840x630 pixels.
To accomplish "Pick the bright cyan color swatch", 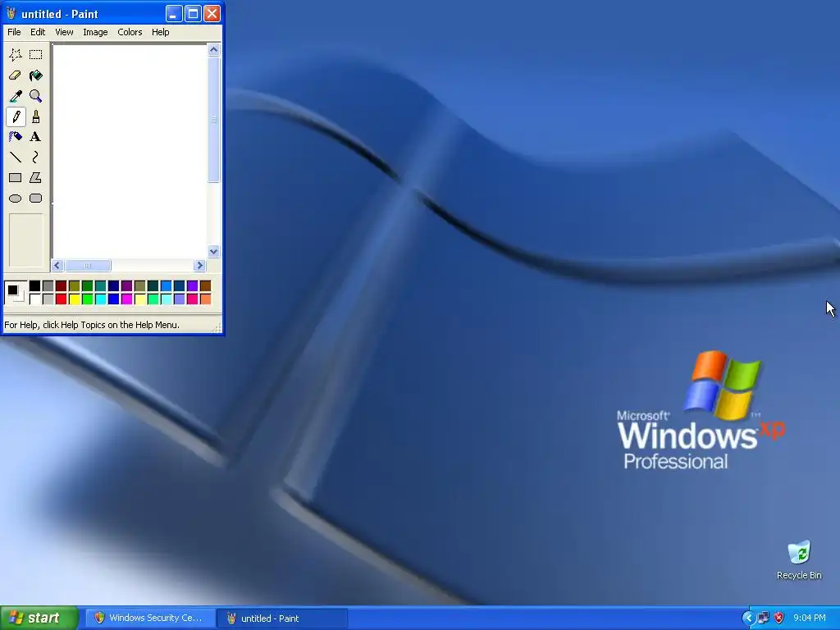I will pos(101,299).
